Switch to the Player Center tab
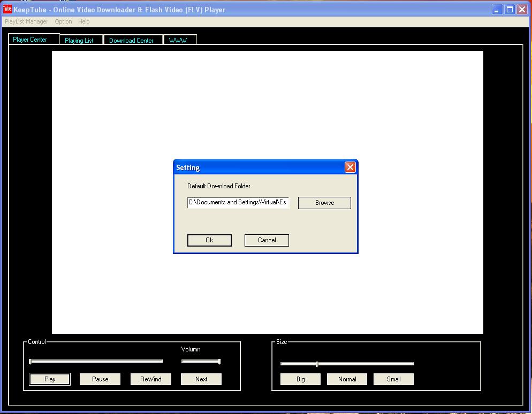This screenshot has width=532, height=414. [x=34, y=39]
